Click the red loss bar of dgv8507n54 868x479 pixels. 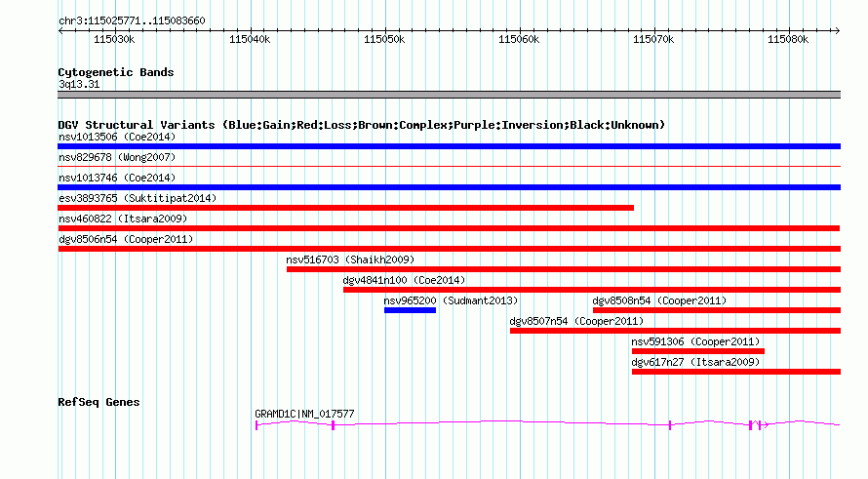pyautogui.click(x=675, y=331)
